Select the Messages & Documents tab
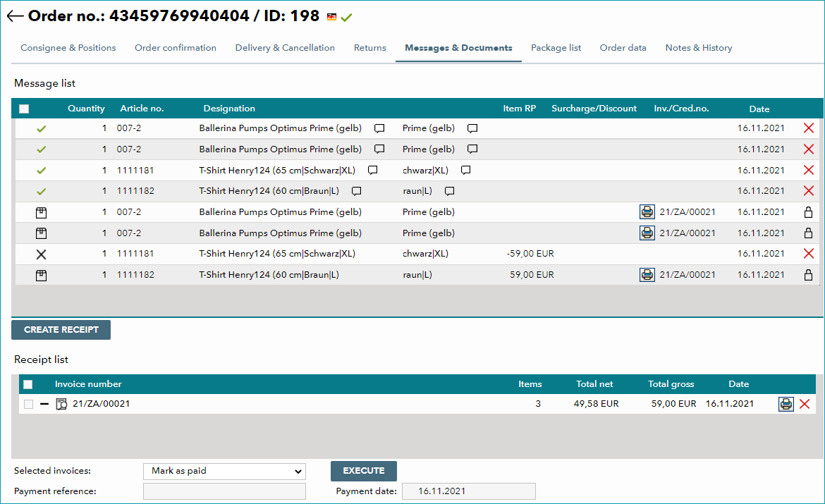The height and width of the screenshot is (504, 825). [458, 48]
